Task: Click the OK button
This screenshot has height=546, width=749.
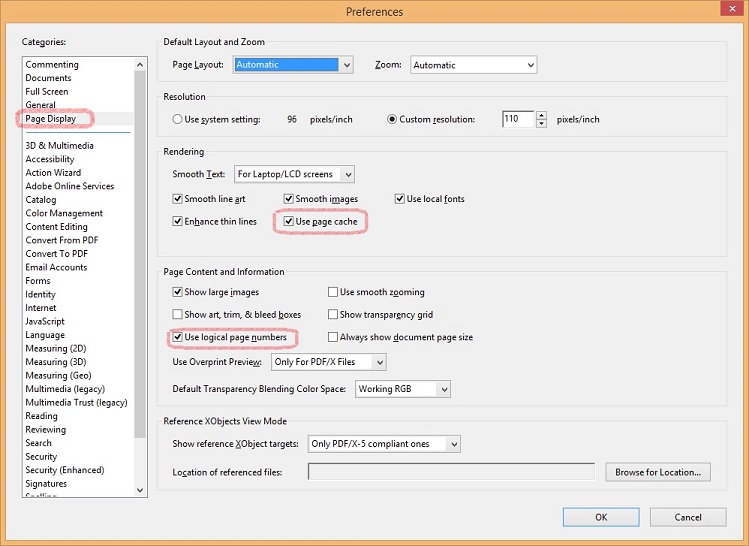Action: click(x=600, y=517)
